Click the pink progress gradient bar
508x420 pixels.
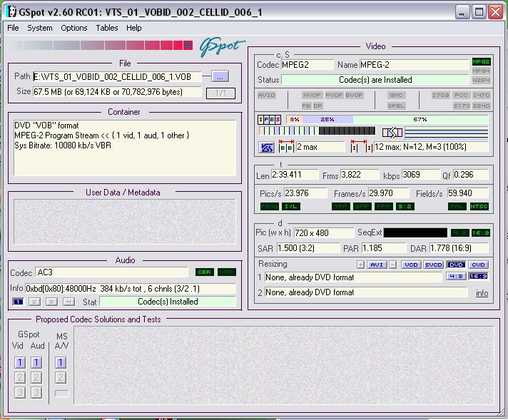pos(101,45)
